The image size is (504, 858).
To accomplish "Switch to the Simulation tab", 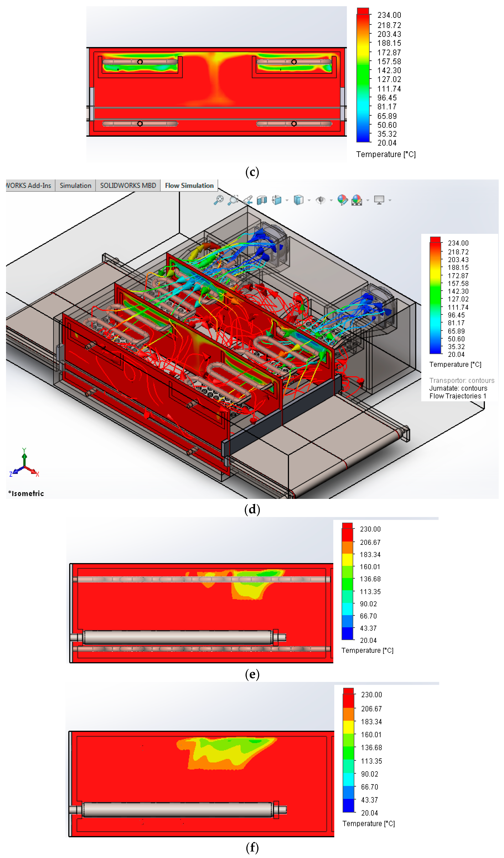I will [75, 186].
